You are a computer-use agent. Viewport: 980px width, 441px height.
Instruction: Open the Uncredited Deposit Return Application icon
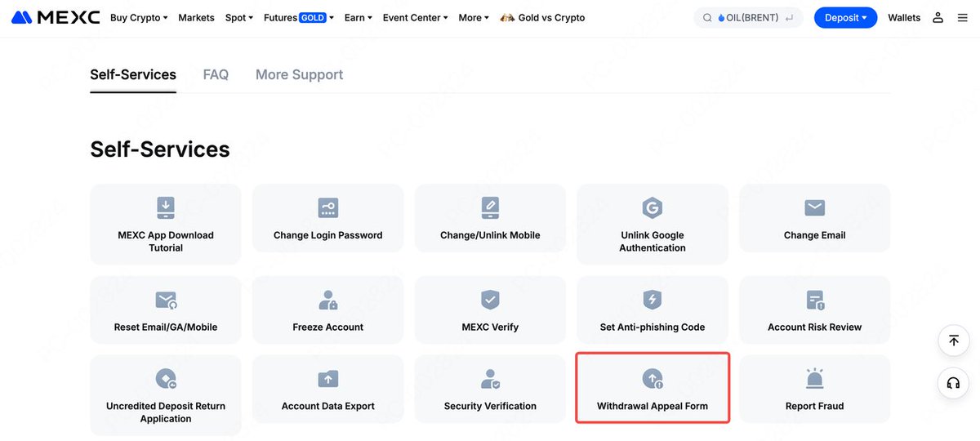pyautogui.click(x=166, y=379)
